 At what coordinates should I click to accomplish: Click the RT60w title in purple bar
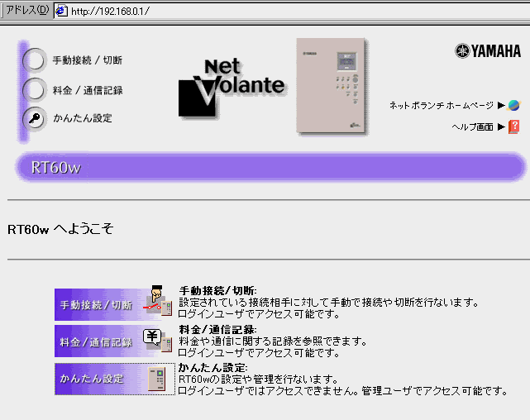tap(56, 168)
